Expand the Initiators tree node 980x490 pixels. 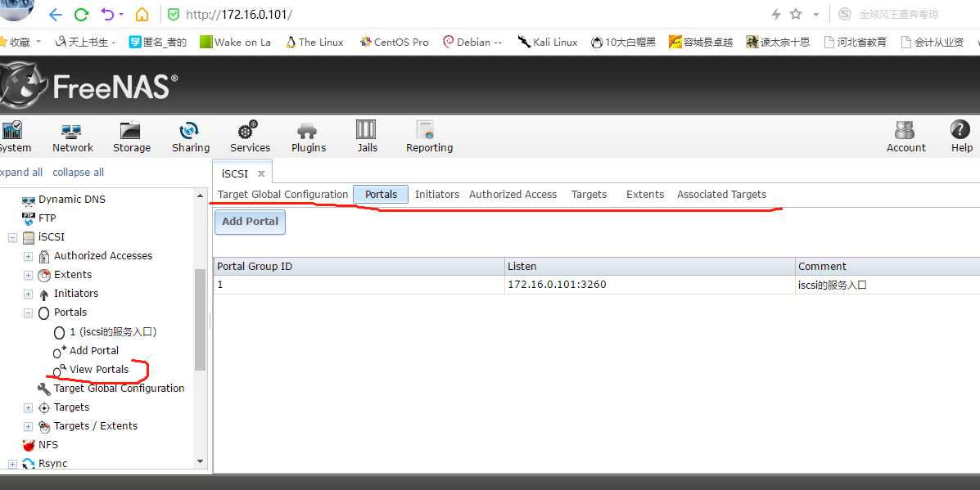coord(28,294)
